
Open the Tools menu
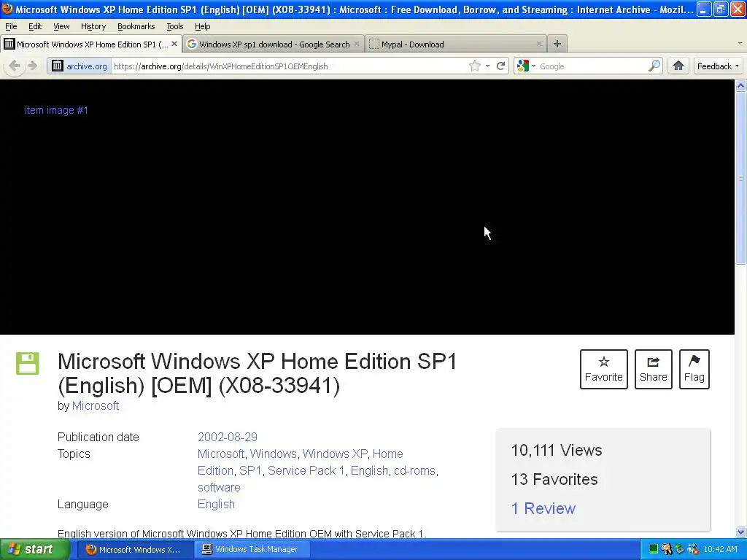click(x=175, y=26)
